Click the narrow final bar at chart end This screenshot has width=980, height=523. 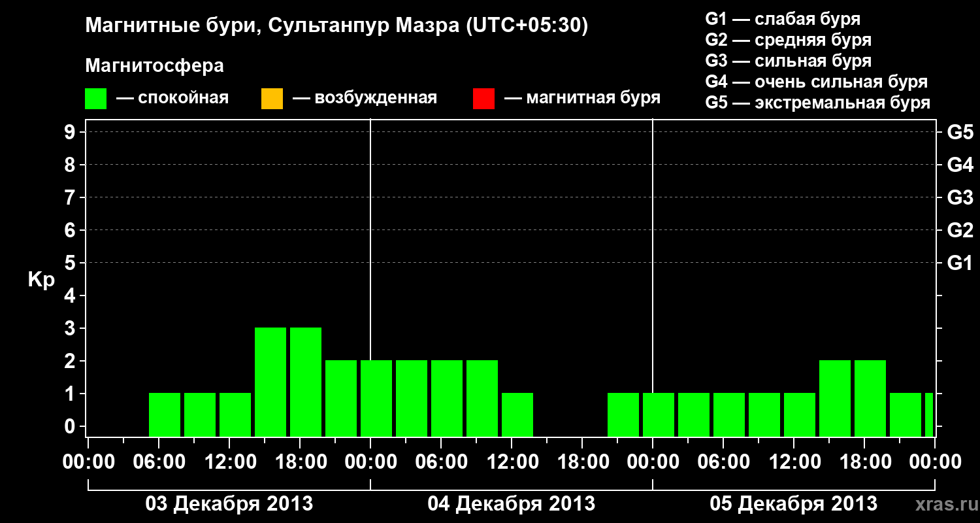(929, 414)
